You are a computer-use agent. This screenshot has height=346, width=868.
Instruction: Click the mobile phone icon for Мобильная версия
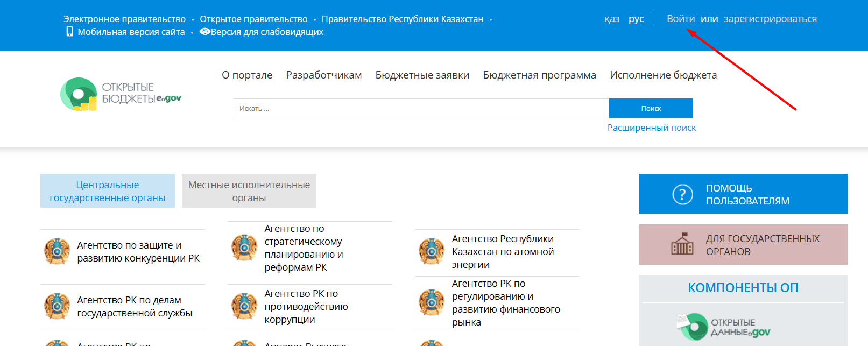click(69, 32)
